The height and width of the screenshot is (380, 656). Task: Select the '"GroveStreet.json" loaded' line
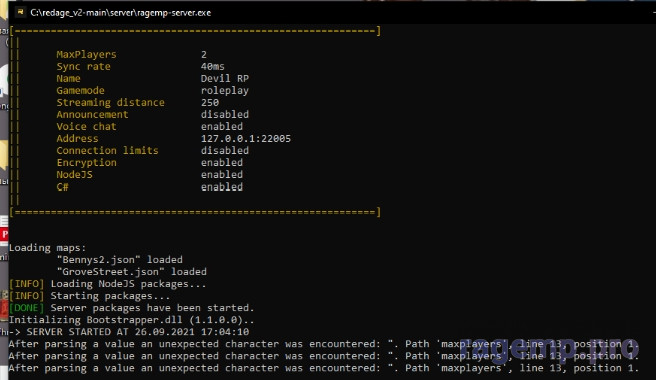coord(132,272)
